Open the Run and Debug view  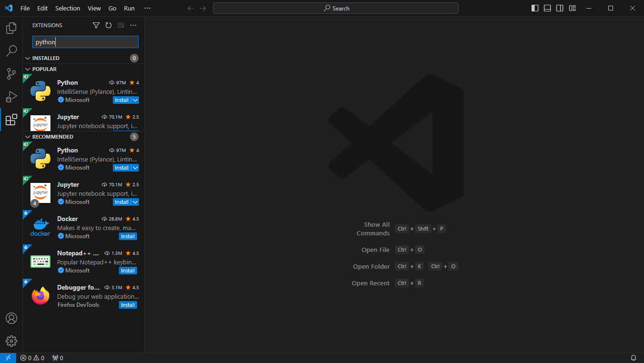[x=11, y=97]
